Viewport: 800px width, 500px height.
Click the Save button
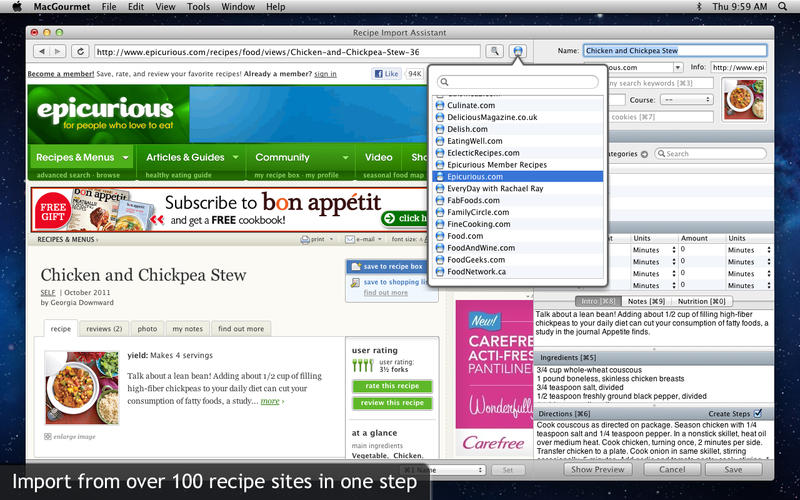(734, 469)
